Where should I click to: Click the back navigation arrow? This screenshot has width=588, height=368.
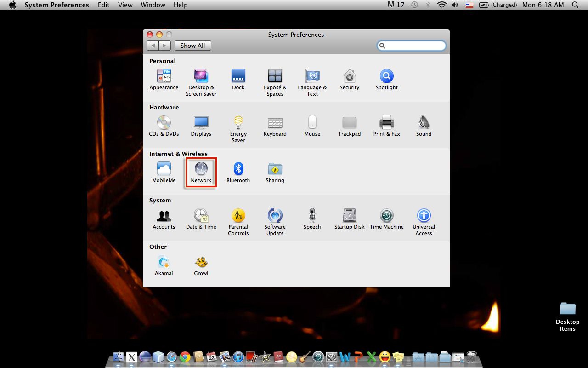(153, 46)
